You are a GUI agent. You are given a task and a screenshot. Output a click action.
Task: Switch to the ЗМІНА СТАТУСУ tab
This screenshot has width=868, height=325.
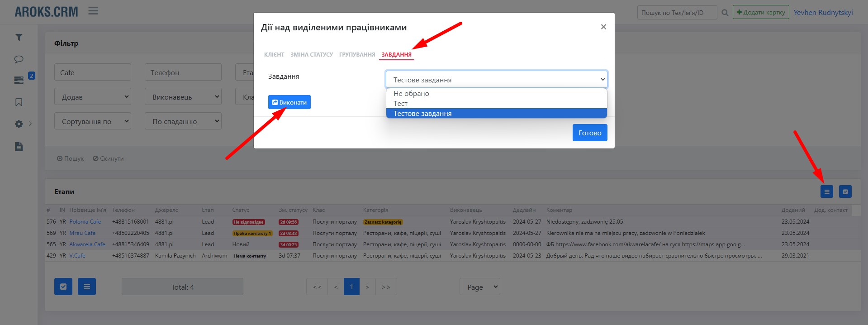point(312,54)
